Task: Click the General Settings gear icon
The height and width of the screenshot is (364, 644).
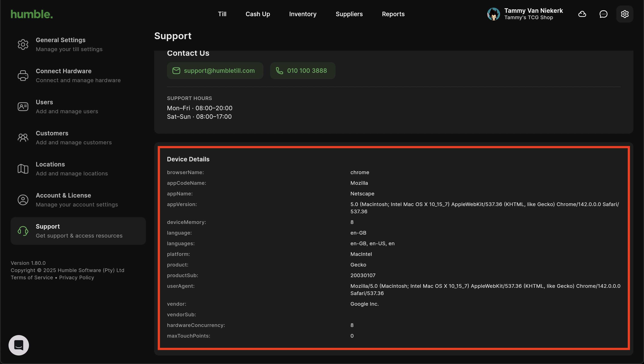Action: coord(23,44)
